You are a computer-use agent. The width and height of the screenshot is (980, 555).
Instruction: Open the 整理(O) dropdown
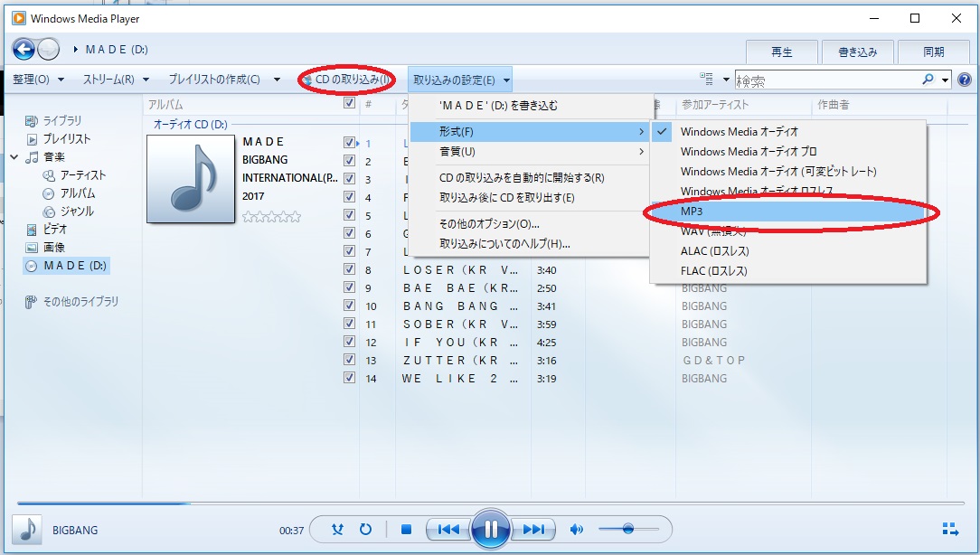click(x=39, y=80)
